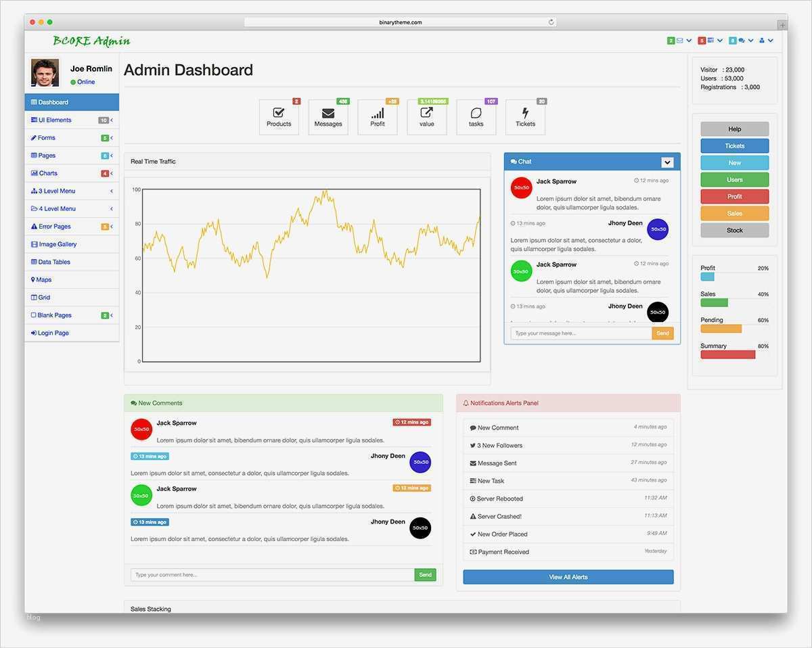Viewport: 812px width, 648px height.
Task: Open the Products checkmark icon tile
Action: [279, 118]
